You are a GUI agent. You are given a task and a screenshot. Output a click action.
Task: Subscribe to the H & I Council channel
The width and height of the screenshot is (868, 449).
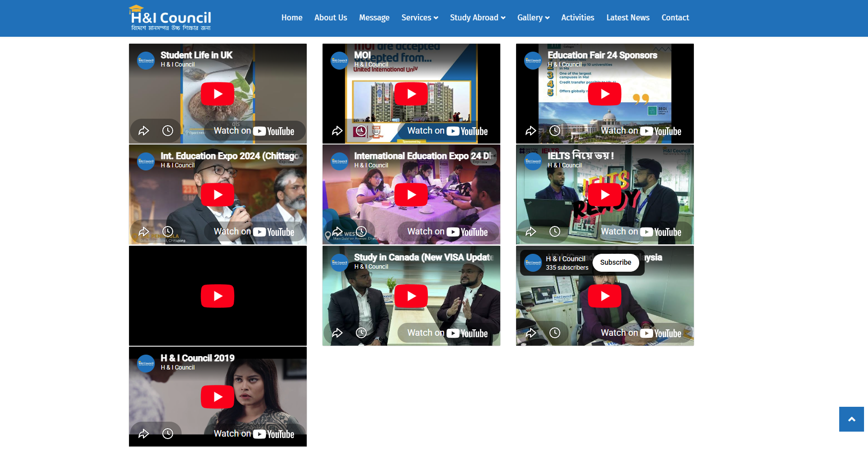tap(615, 262)
